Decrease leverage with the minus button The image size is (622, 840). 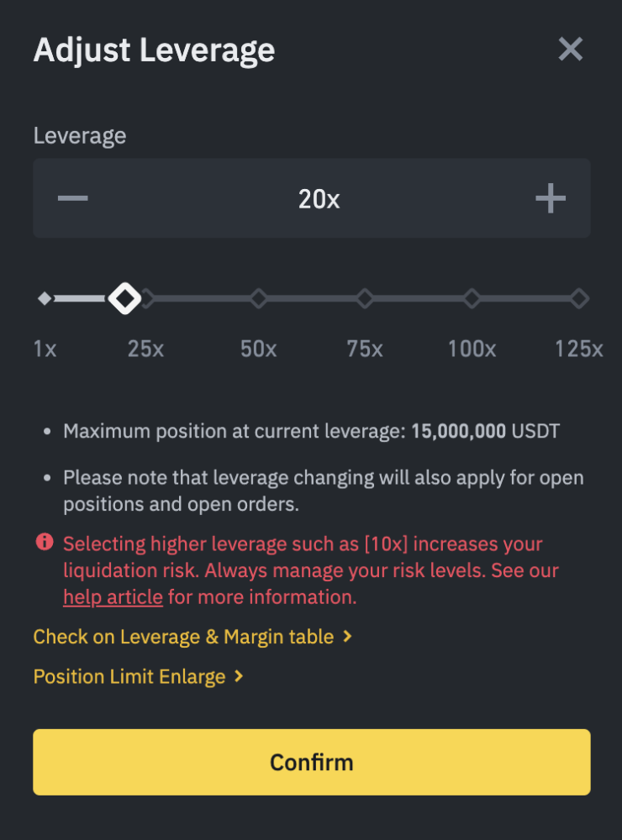(73, 199)
